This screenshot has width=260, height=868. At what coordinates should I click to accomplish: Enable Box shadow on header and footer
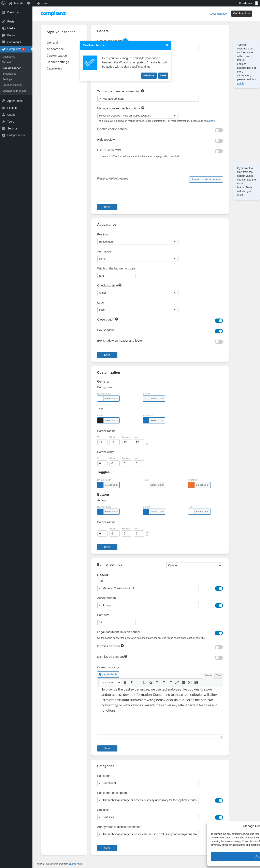[x=219, y=341]
